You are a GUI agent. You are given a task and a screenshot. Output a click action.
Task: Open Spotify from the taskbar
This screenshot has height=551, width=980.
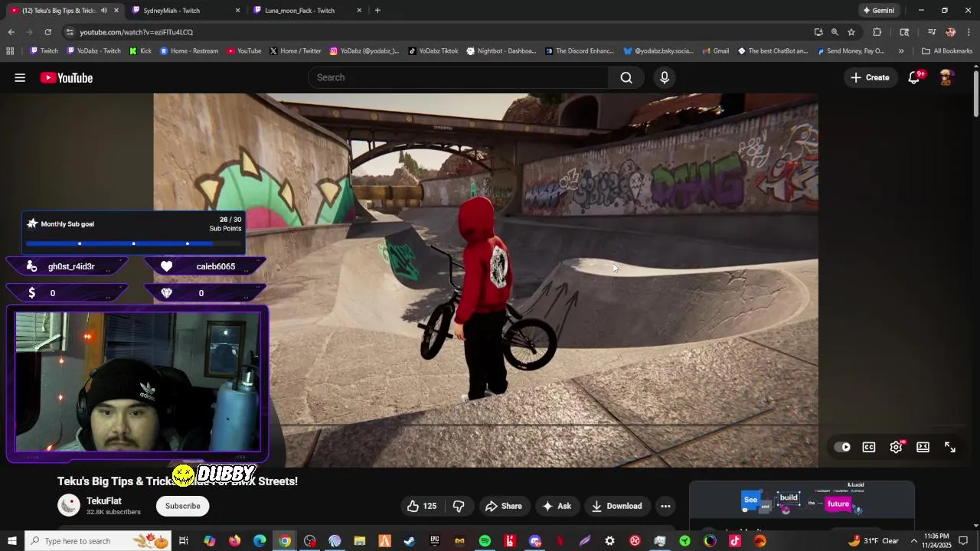pos(485,541)
